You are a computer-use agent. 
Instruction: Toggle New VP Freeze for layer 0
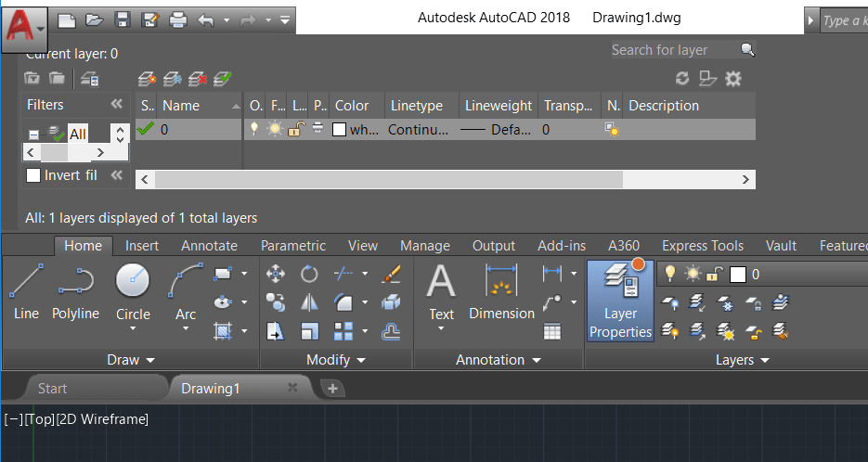coord(612,130)
